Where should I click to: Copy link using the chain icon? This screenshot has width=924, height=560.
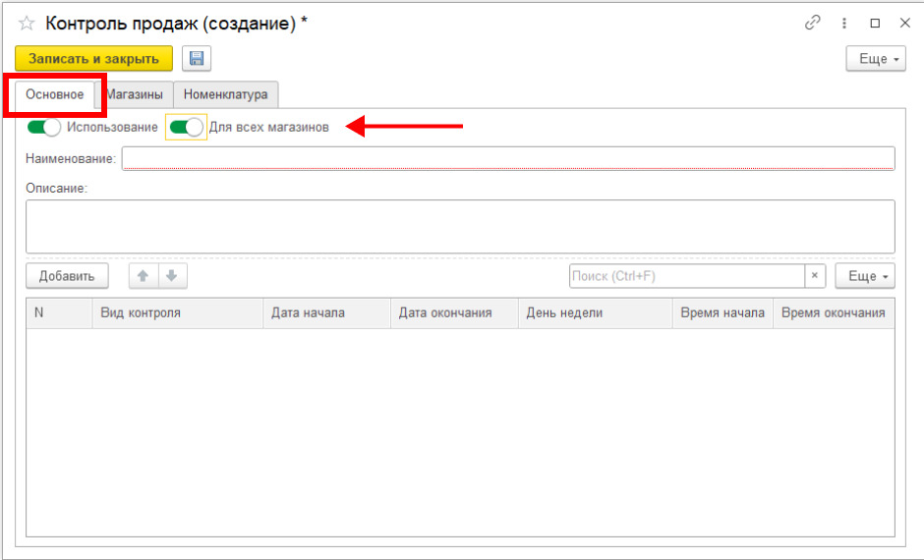(813, 23)
